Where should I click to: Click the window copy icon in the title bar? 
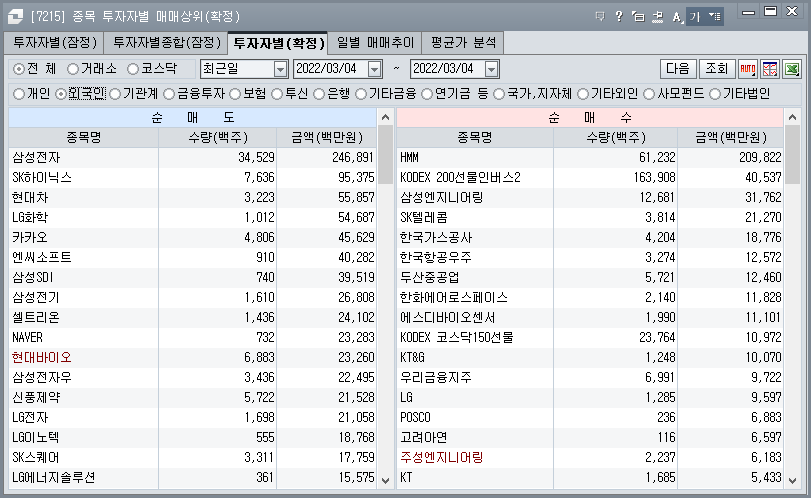pos(638,17)
